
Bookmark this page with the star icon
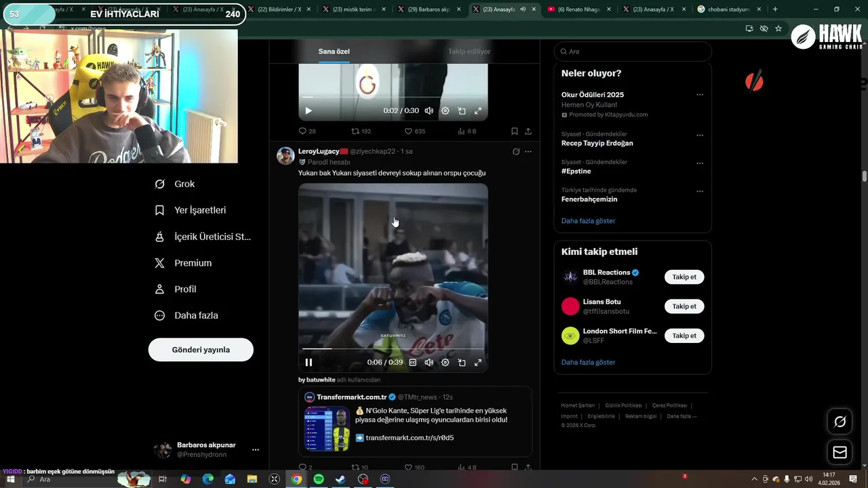[x=778, y=28]
